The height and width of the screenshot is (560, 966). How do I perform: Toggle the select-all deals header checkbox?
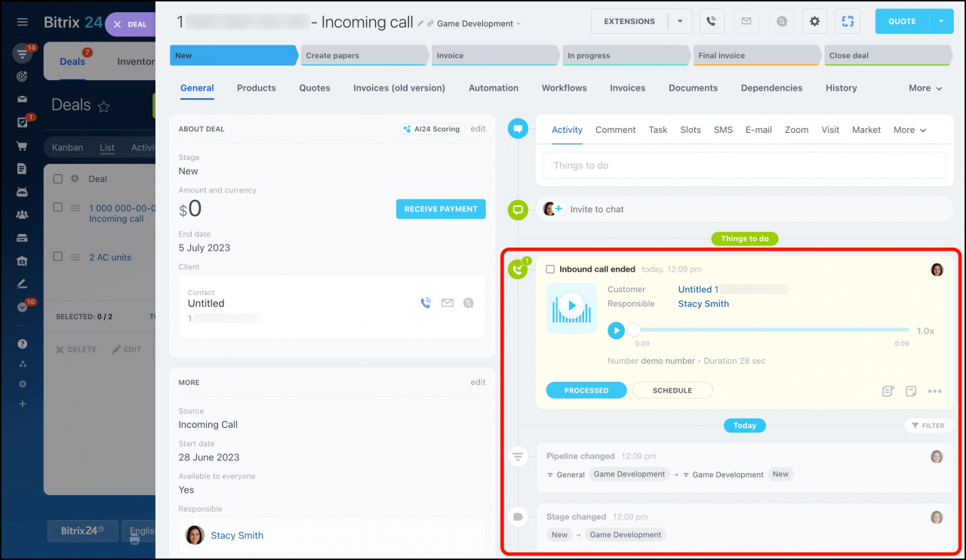(x=58, y=179)
